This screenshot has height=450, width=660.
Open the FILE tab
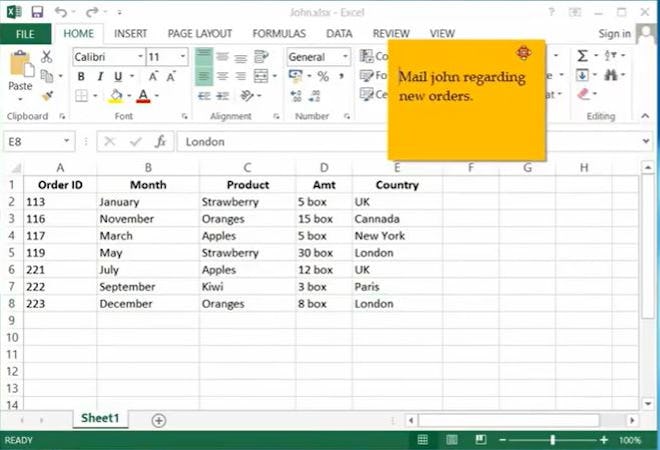click(25, 34)
